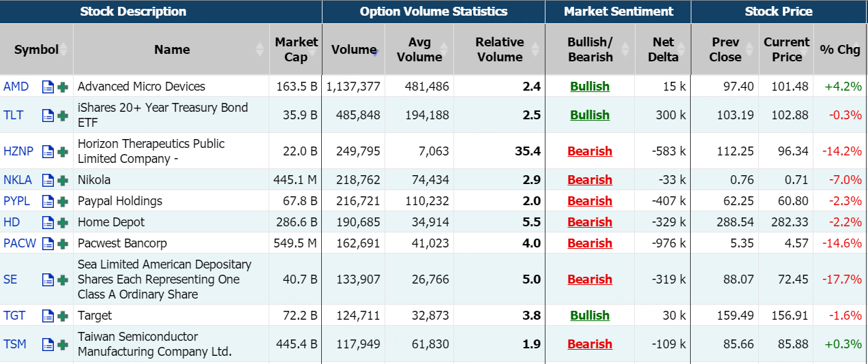Screen dimensions: 868x364
Task: Click the Bullish link for Target
Action: pyautogui.click(x=590, y=316)
